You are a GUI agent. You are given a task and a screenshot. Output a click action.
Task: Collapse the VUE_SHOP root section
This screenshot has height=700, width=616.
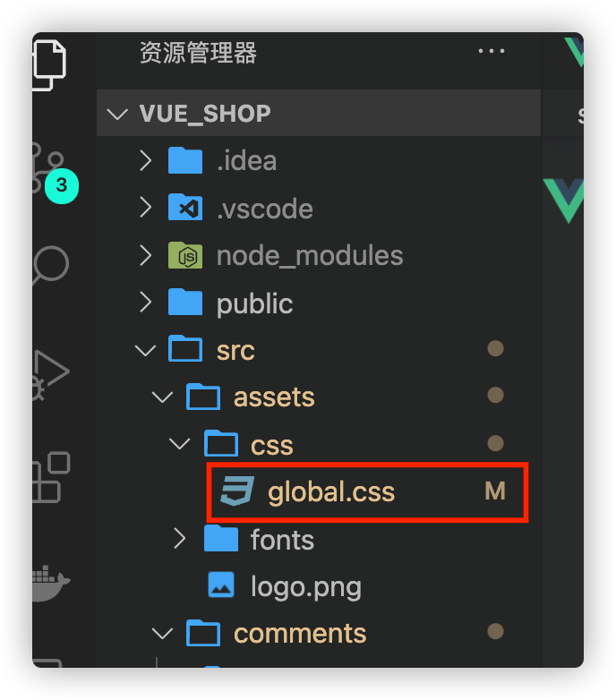118,114
